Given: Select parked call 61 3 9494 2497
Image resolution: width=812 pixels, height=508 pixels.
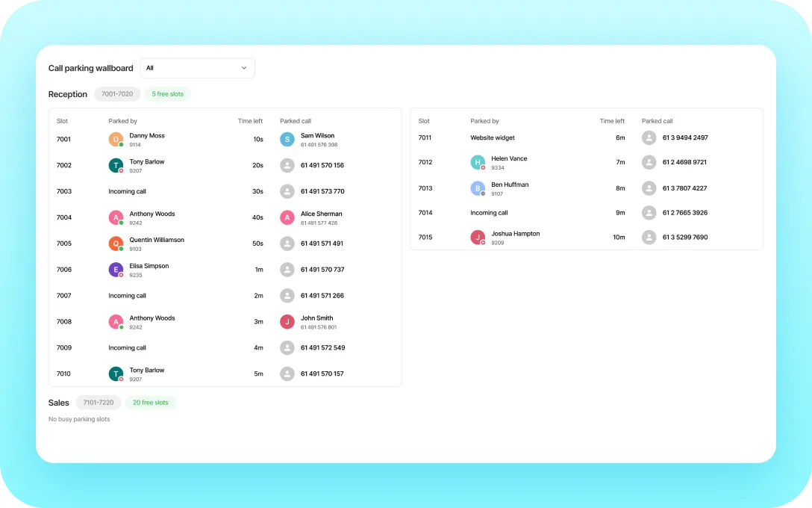Looking at the screenshot, I should pos(685,138).
